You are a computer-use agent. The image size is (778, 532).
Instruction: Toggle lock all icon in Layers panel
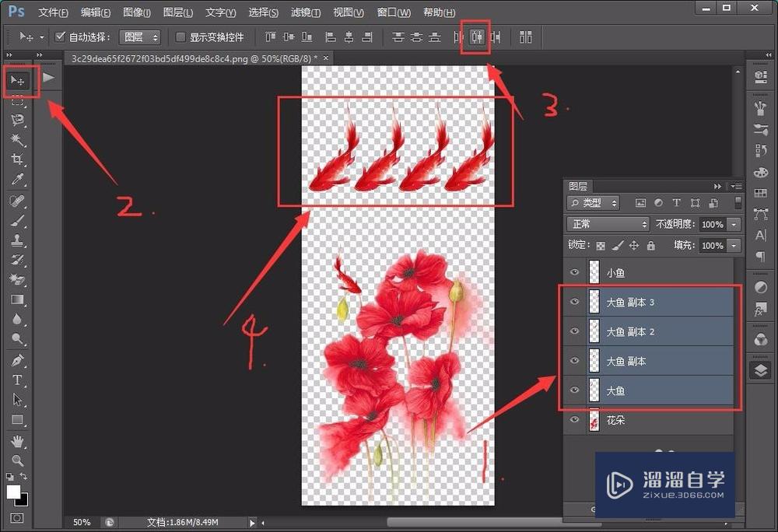651,246
